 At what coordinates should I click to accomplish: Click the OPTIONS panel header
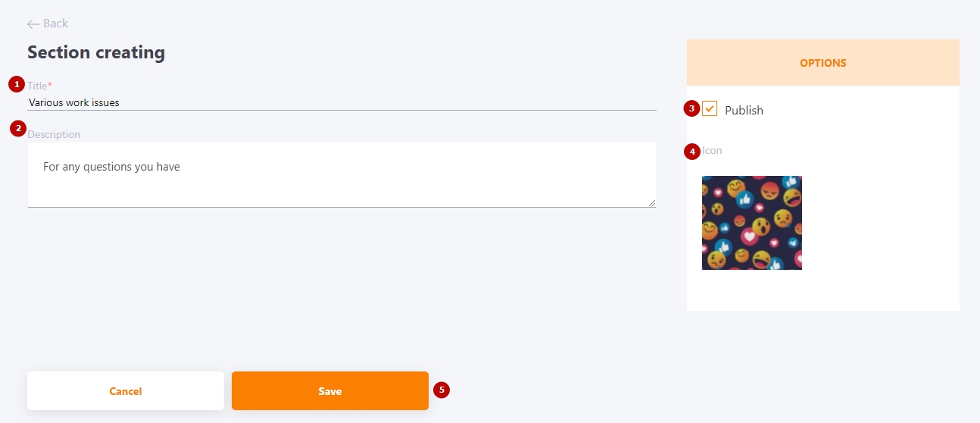coord(823,63)
